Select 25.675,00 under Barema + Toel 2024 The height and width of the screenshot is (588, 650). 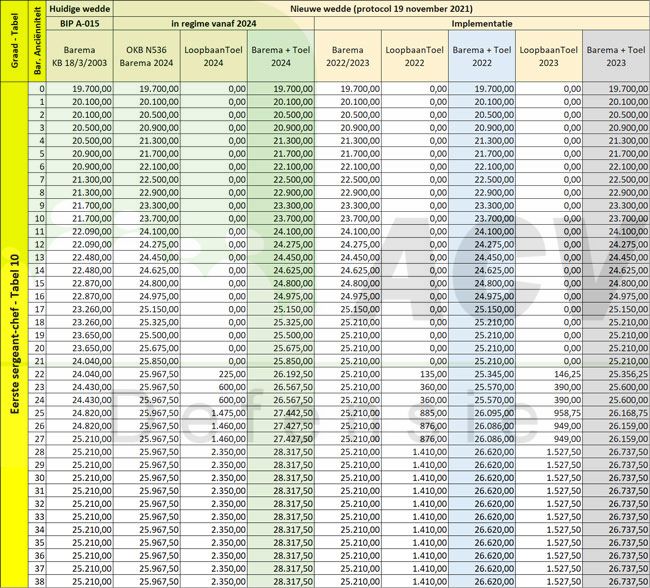click(x=281, y=348)
